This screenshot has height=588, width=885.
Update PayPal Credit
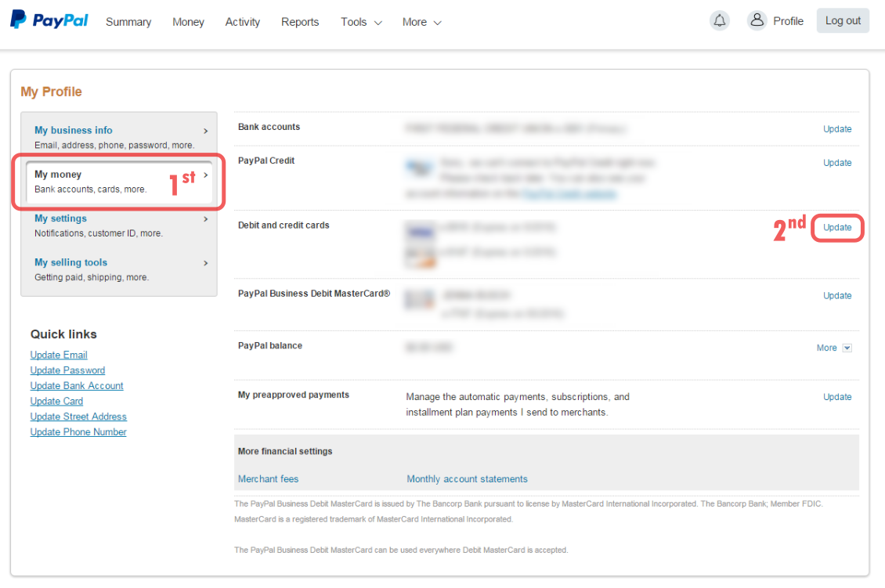pos(837,163)
